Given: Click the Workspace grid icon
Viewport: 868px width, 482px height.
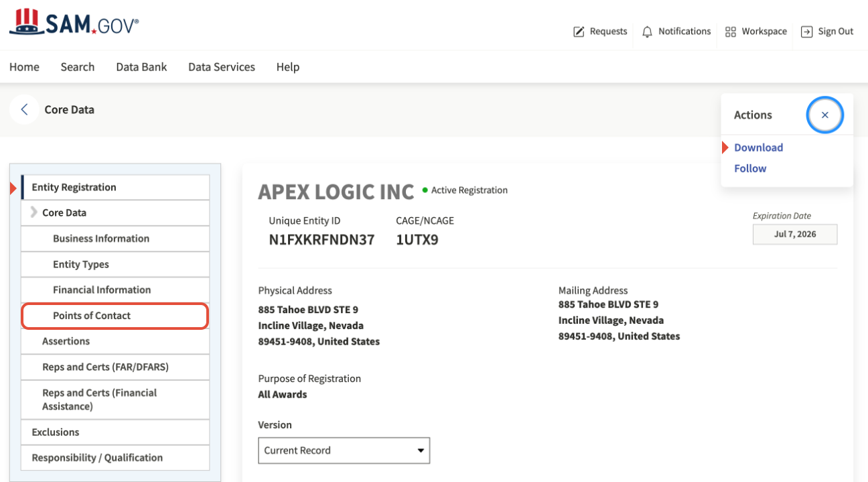Looking at the screenshot, I should [x=731, y=32].
